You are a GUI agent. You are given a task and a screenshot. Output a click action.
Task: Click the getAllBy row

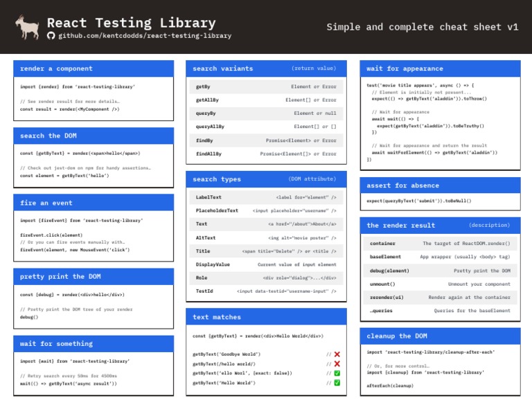click(266, 100)
